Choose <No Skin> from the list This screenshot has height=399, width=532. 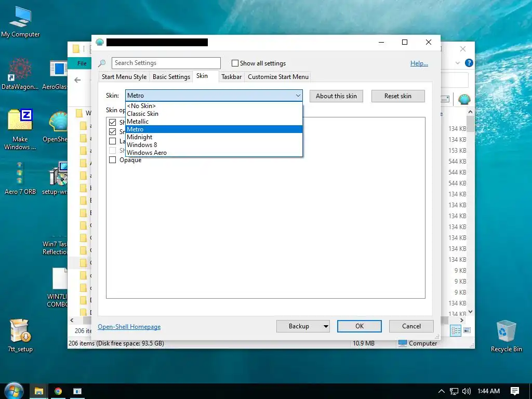214,106
